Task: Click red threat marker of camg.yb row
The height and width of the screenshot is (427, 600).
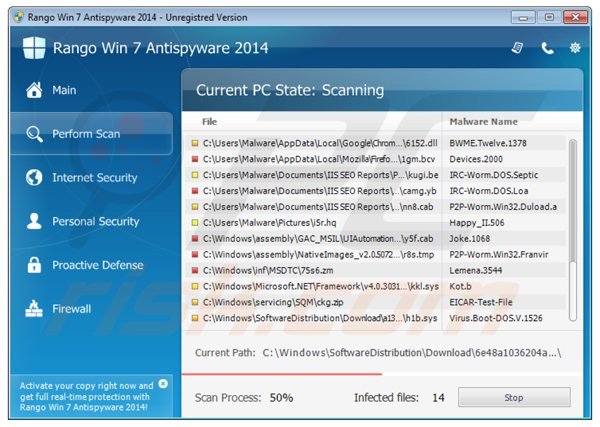Action: (x=195, y=191)
